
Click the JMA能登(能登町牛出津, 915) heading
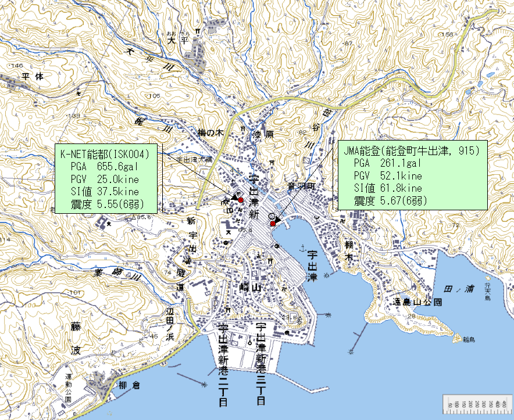pyautogui.click(x=412, y=150)
